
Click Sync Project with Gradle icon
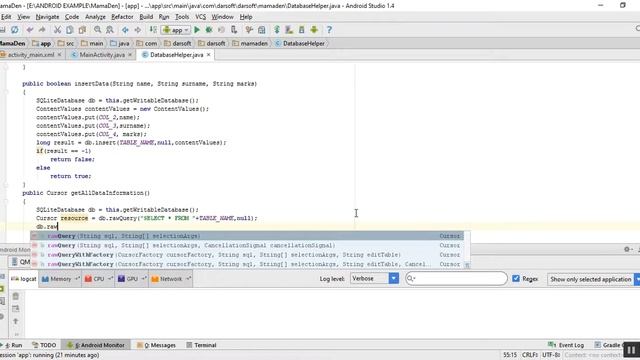[x=277, y=30]
